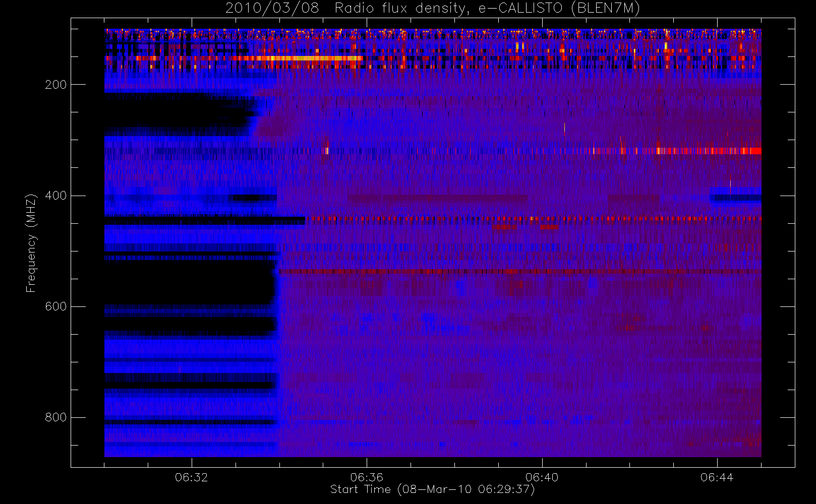This screenshot has width=816, height=504.
Task: Click the plot title text for 2010/03/08
Action: tap(432, 9)
